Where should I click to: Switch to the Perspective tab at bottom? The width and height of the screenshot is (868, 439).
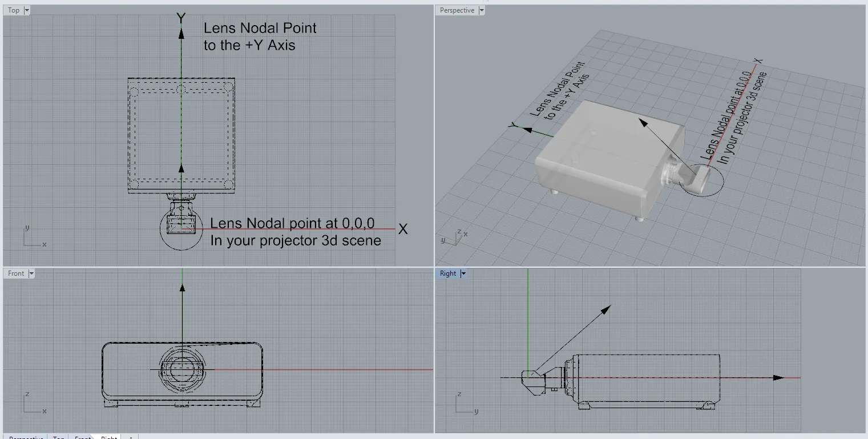tap(26, 437)
